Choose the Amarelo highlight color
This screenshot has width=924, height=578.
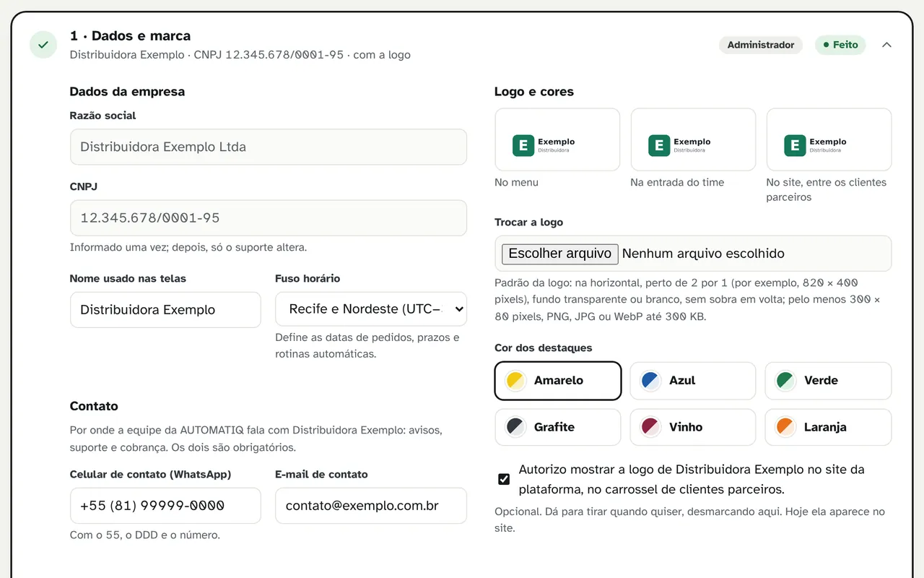click(558, 381)
